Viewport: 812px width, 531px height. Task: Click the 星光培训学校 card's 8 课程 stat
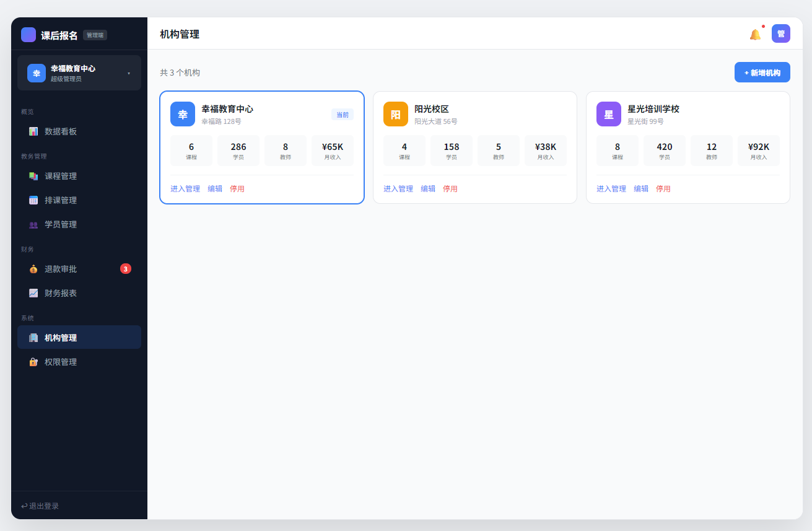click(x=618, y=151)
